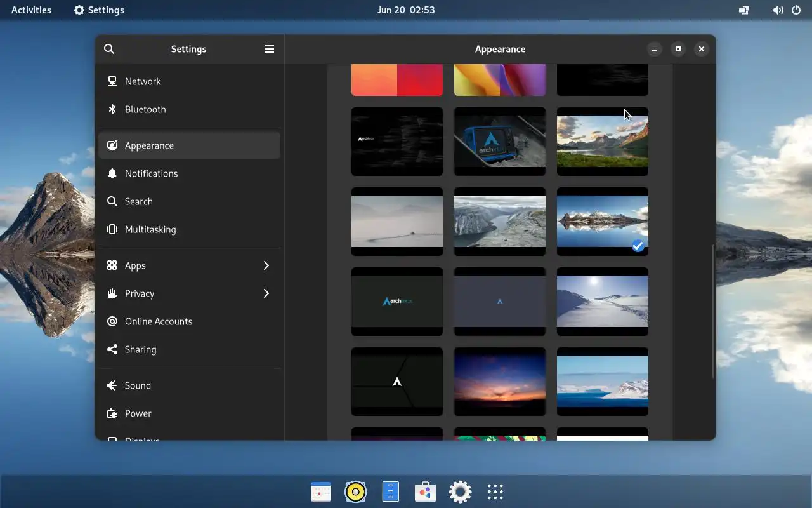Select the green meadow lake mountain wallpaper
Image resolution: width=812 pixels, height=508 pixels.
(x=603, y=142)
